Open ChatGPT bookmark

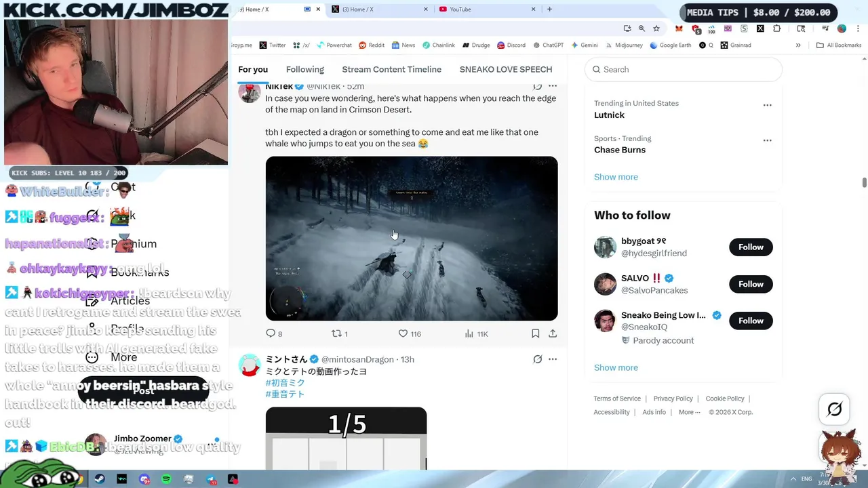point(549,45)
